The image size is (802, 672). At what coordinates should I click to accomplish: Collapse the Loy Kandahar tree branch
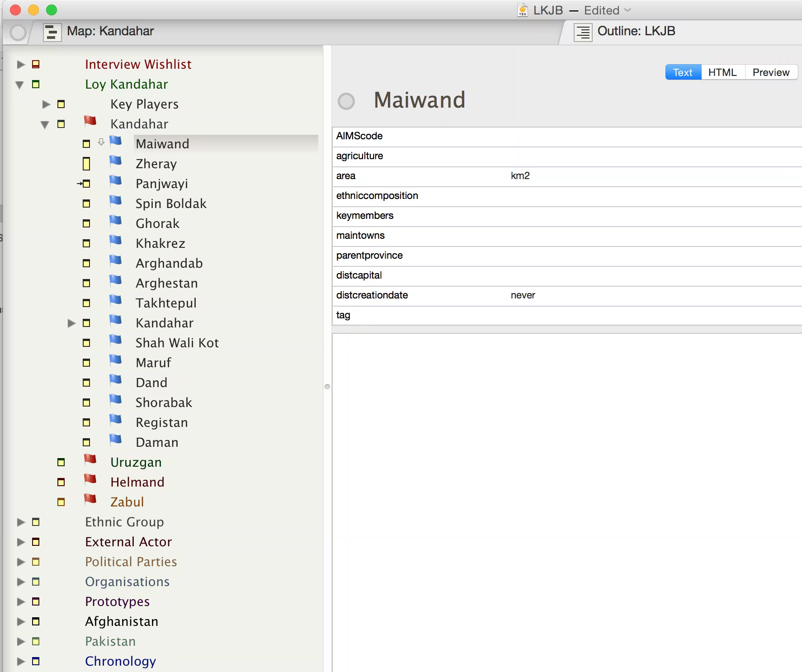pos(19,85)
